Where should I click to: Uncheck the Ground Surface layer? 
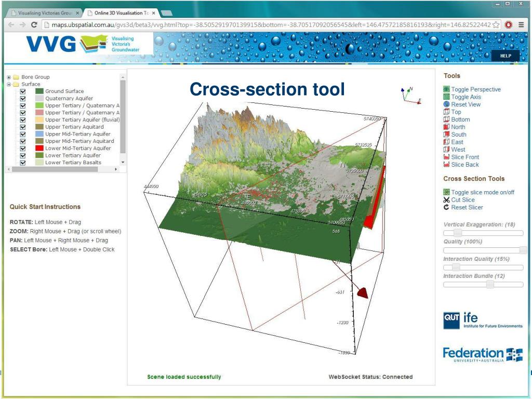tap(23, 91)
